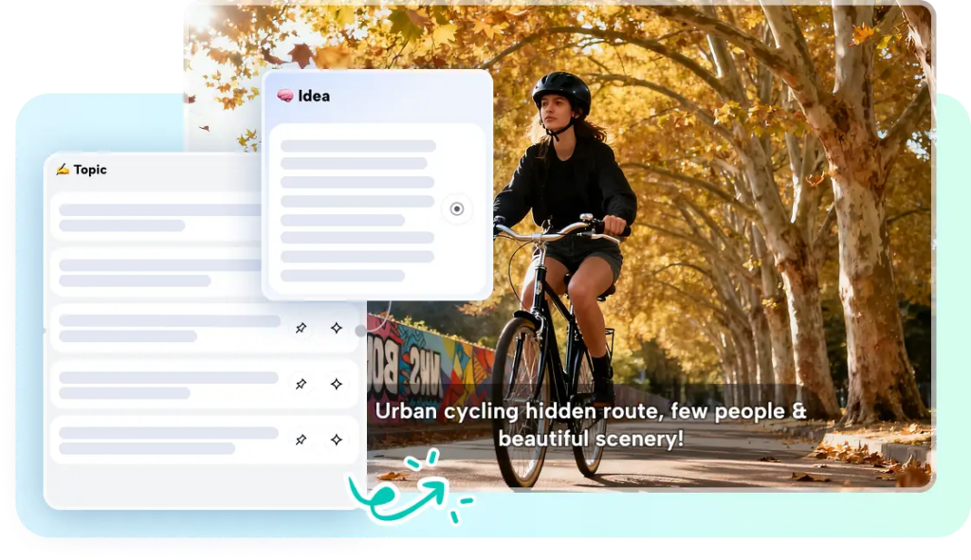Click the pencil icon on the Topic card
Image resolution: width=971 pixels, height=560 pixels.
pyautogui.click(x=62, y=169)
